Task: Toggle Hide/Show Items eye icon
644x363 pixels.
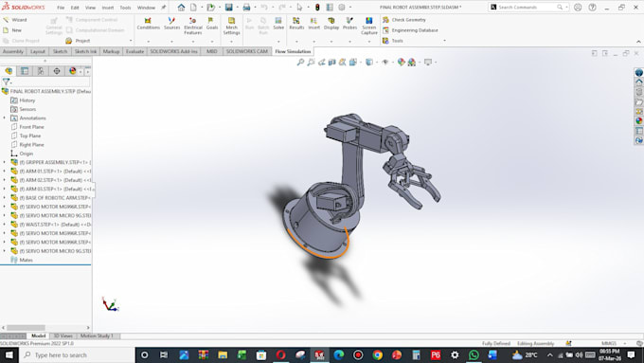Action: (x=385, y=62)
